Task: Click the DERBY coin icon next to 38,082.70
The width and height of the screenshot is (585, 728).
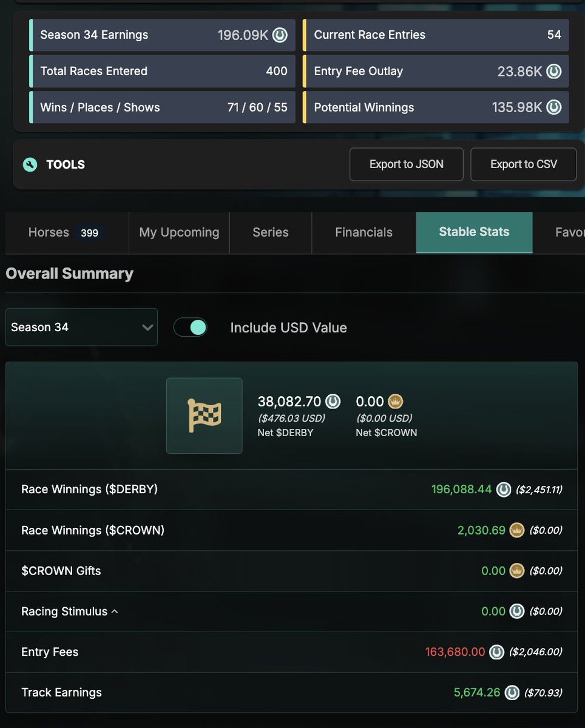Action: [x=333, y=401]
